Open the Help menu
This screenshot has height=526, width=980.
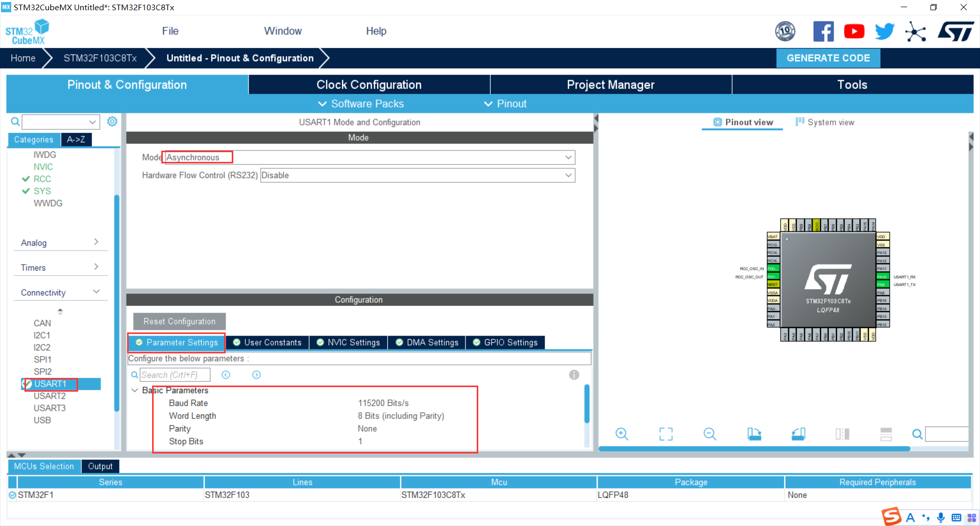[x=376, y=31]
